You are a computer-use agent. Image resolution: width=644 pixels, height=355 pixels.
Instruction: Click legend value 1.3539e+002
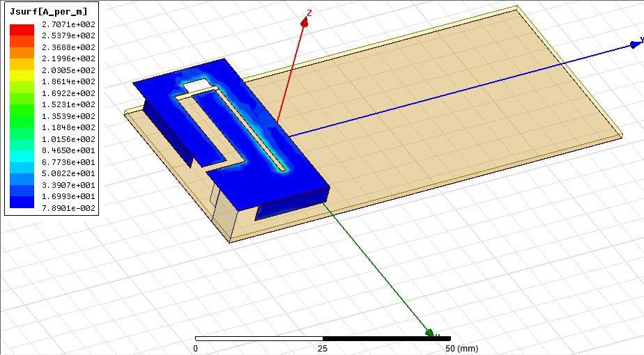pos(68,116)
